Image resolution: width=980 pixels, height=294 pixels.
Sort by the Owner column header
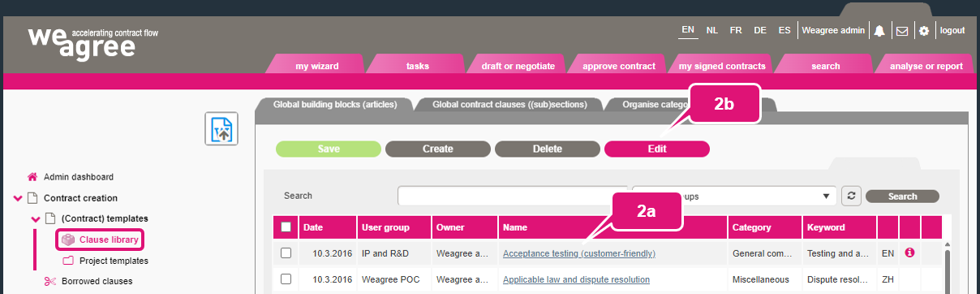tap(464, 227)
